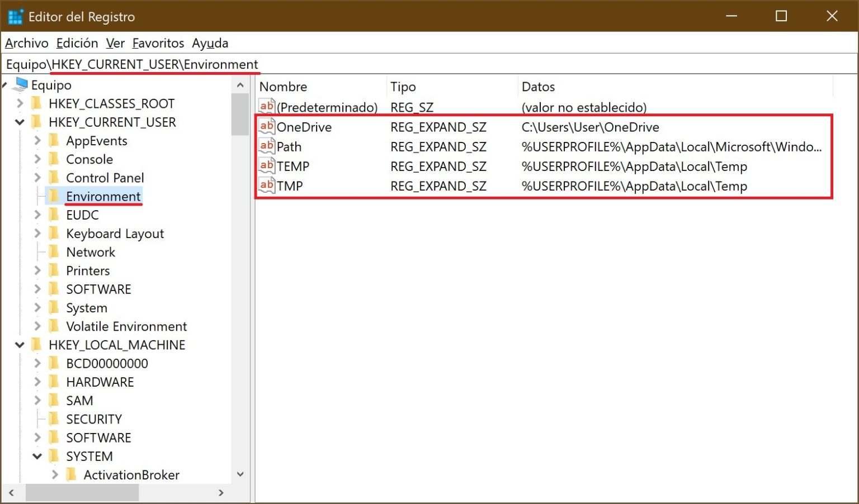The image size is (859, 504).
Task: Click the ab icon next to TMP
Action: (x=266, y=186)
